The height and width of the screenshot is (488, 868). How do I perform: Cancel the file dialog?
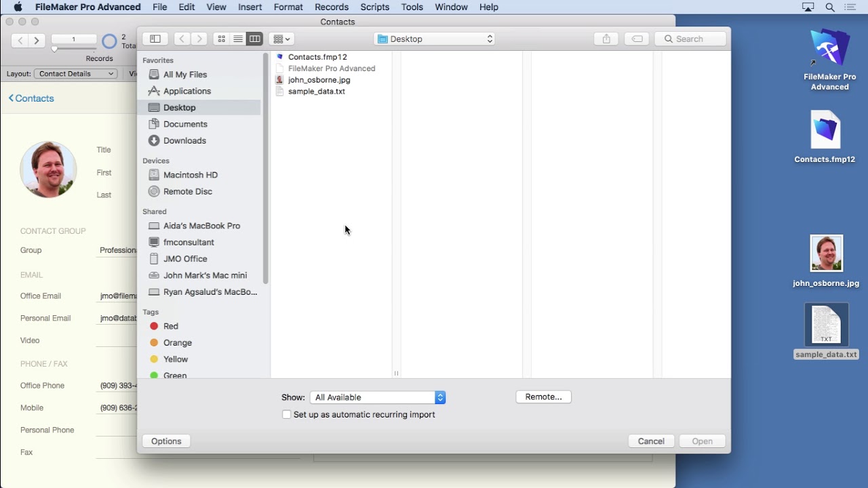[x=651, y=441]
